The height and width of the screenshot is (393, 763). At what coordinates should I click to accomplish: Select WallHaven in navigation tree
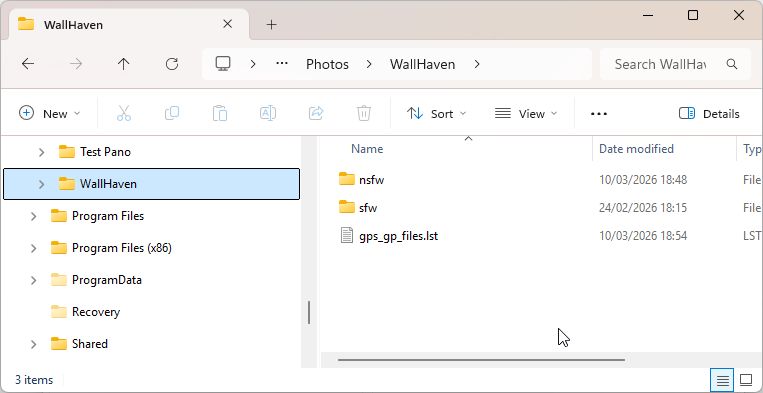point(151,184)
